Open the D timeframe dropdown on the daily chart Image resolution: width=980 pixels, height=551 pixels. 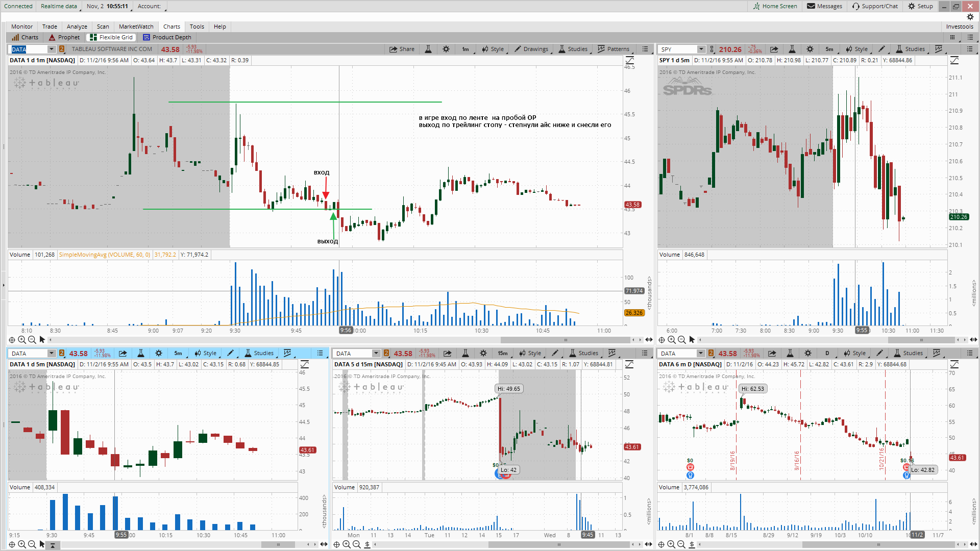(827, 353)
